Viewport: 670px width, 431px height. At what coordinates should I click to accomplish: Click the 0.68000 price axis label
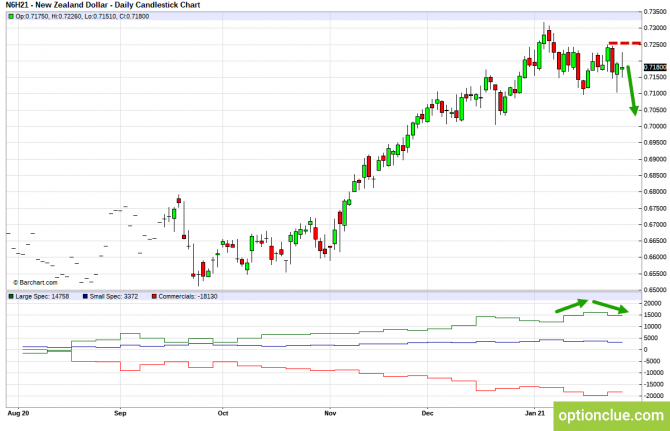click(655, 191)
